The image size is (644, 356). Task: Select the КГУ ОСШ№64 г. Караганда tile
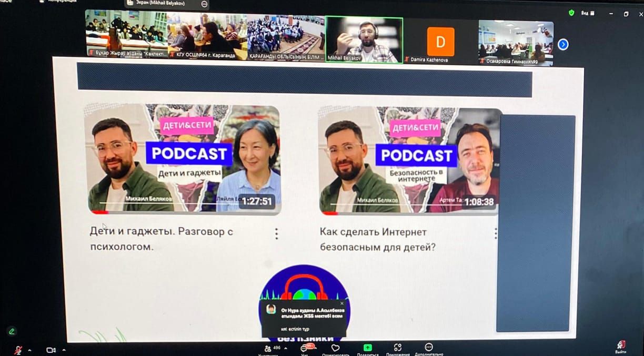point(207,35)
